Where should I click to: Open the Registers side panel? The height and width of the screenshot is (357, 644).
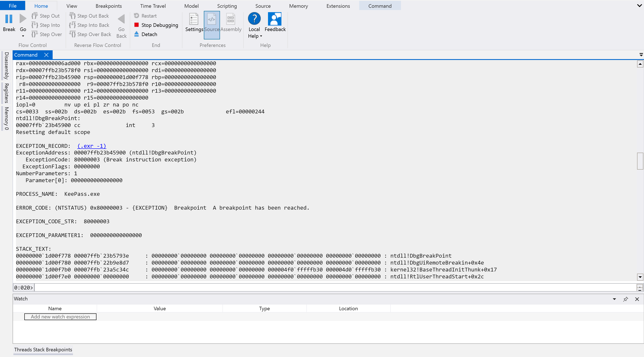[x=7, y=93]
